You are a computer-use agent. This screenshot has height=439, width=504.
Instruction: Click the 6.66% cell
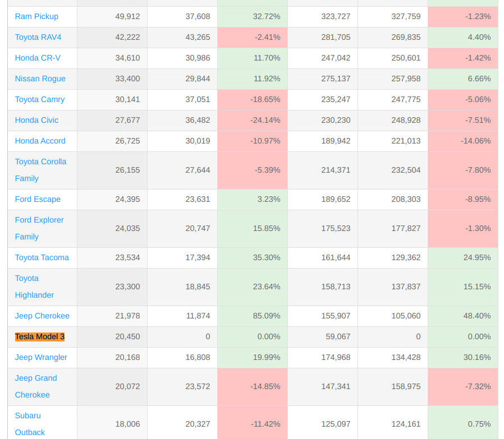pyautogui.click(x=463, y=79)
